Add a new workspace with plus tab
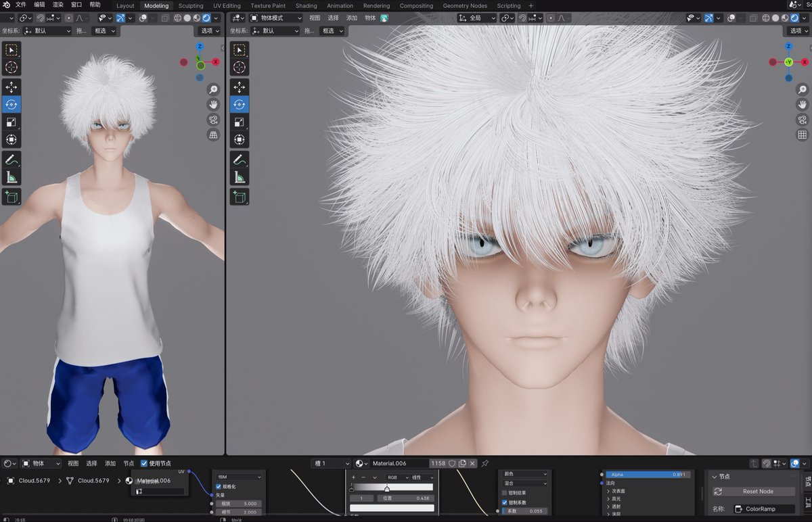Image resolution: width=812 pixels, height=522 pixels. click(x=531, y=5)
